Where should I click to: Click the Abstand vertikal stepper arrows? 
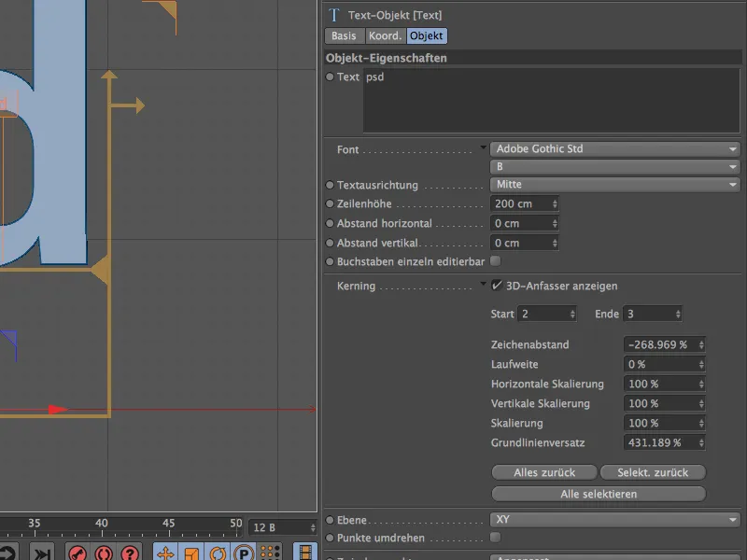(555, 243)
